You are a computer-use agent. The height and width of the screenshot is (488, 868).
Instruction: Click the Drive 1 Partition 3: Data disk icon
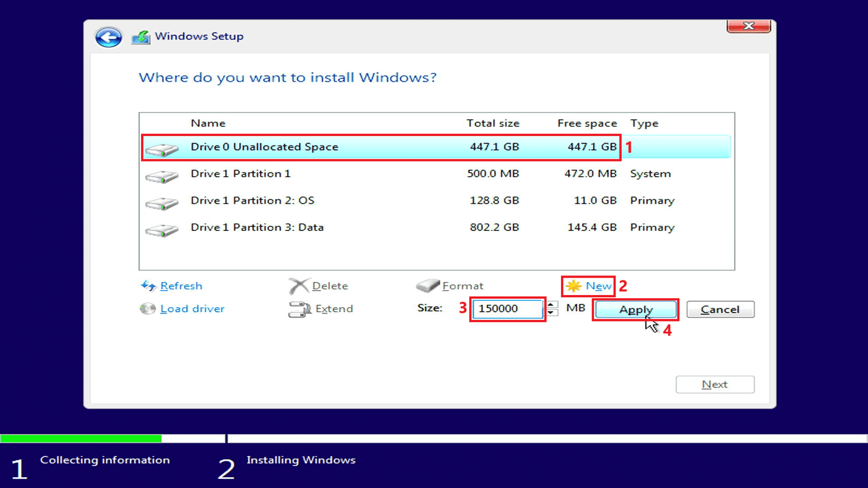(x=162, y=230)
